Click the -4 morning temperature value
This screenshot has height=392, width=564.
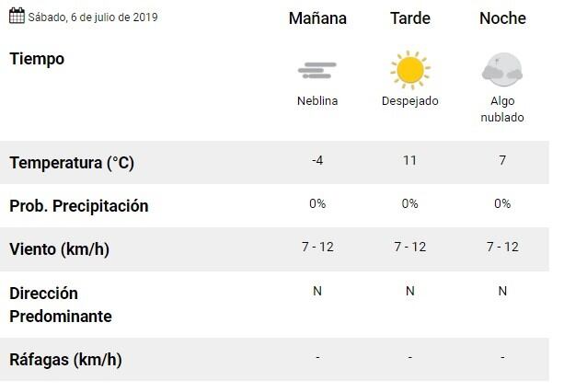click(x=317, y=160)
